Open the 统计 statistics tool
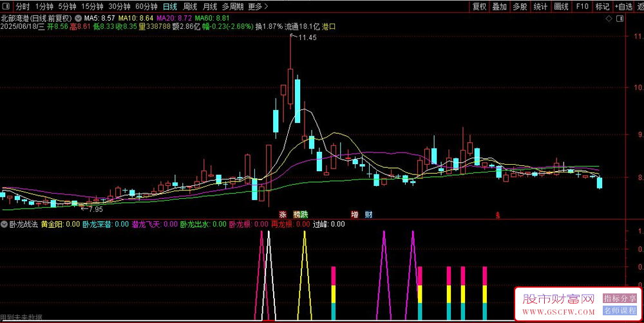 (x=540, y=6)
